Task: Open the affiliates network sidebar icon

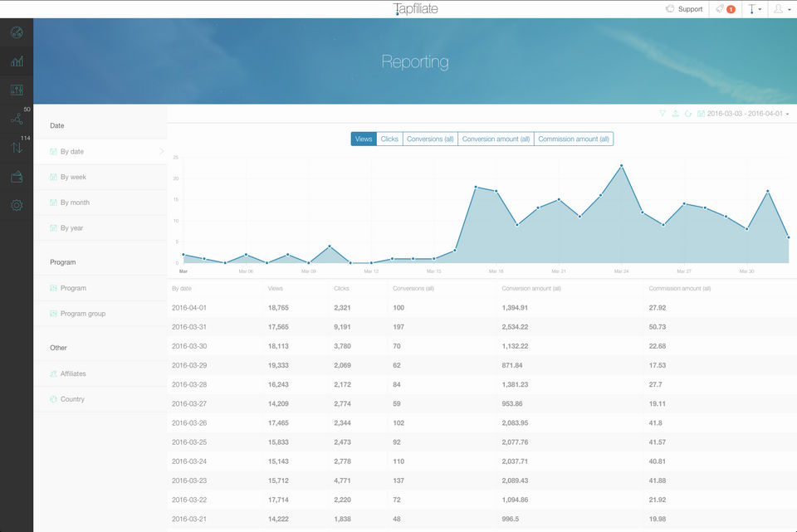Action: click(x=17, y=119)
